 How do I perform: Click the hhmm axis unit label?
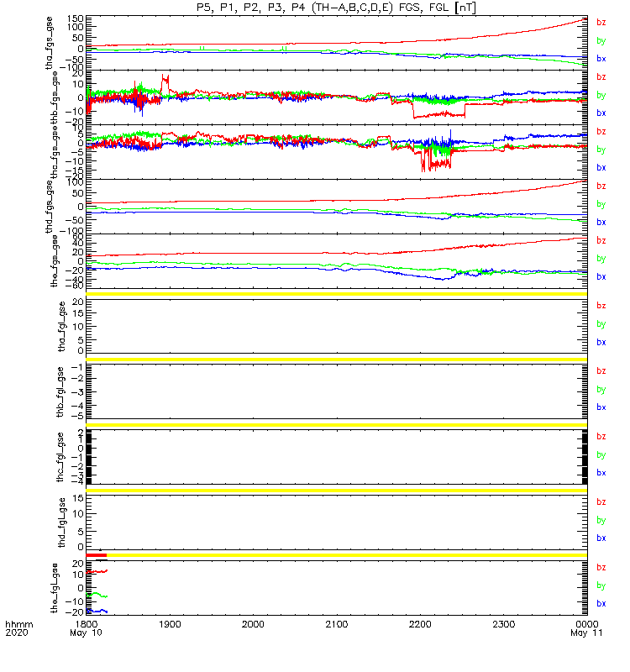[18, 624]
